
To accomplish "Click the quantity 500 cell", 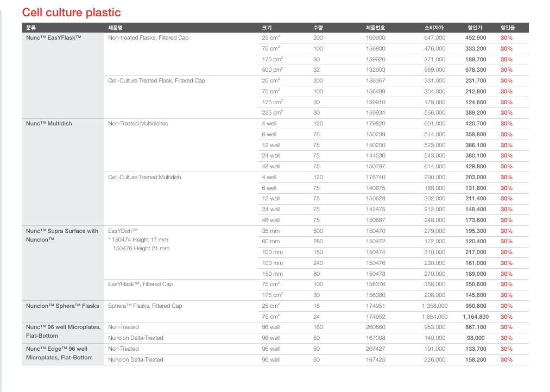I will click(318, 231).
